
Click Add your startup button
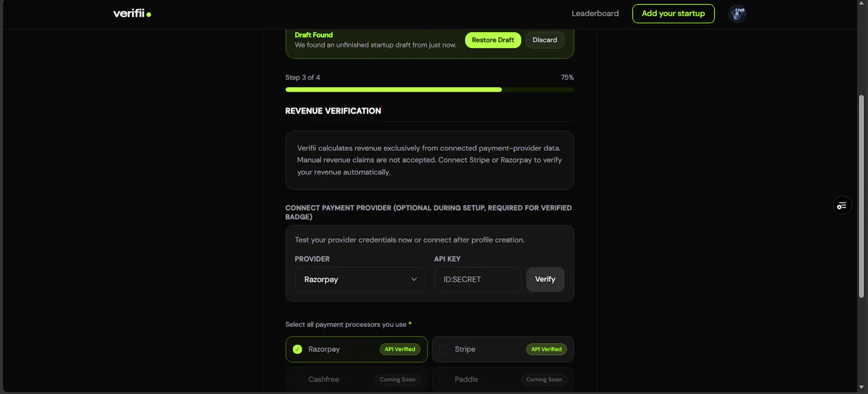[673, 14]
